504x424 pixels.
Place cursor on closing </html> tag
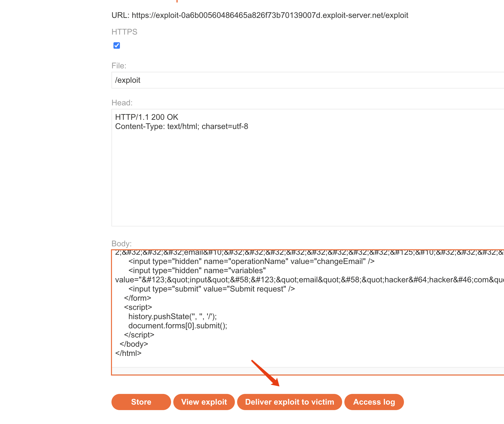coord(128,353)
